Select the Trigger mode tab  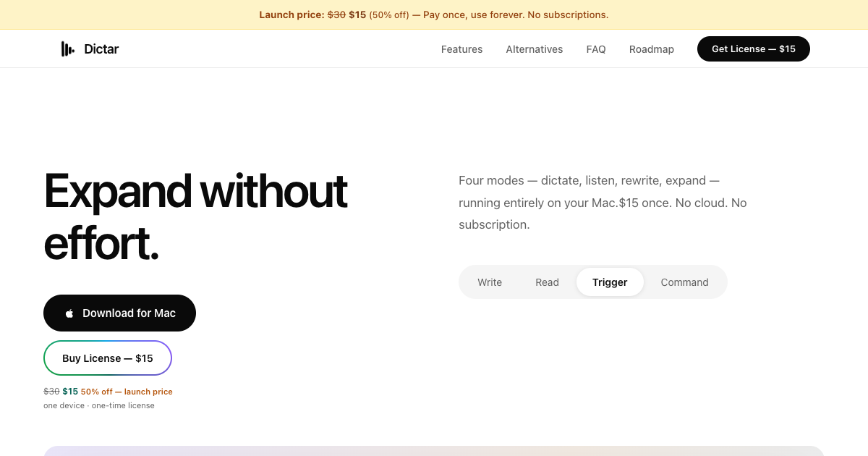pos(610,282)
